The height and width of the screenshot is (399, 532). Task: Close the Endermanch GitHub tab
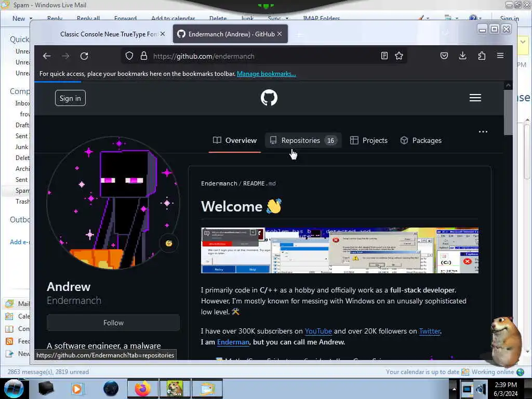pos(279,34)
